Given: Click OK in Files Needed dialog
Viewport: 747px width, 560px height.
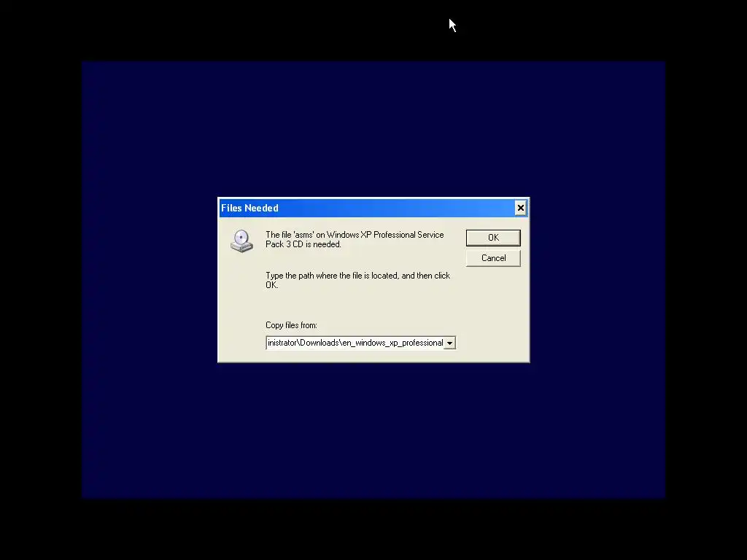Looking at the screenshot, I should pos(493,238).
